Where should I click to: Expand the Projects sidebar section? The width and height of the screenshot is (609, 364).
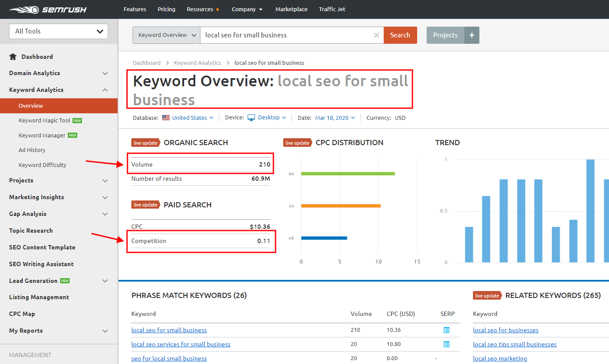tap(105, 181)
